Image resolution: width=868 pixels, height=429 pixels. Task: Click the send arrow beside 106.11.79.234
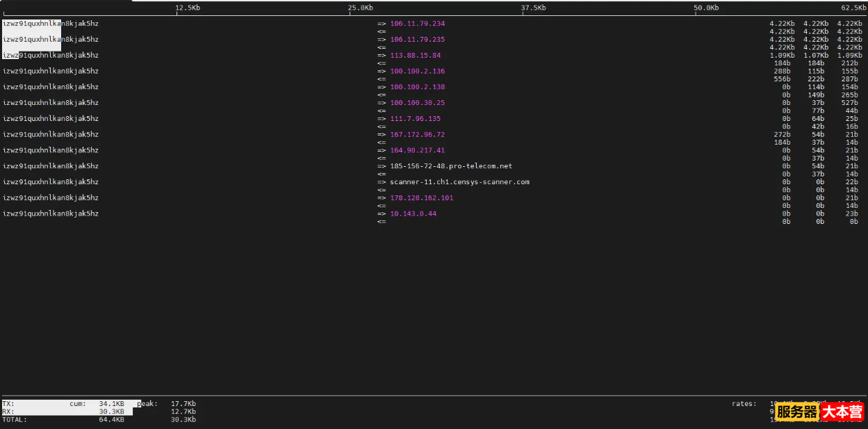point(382,23)
